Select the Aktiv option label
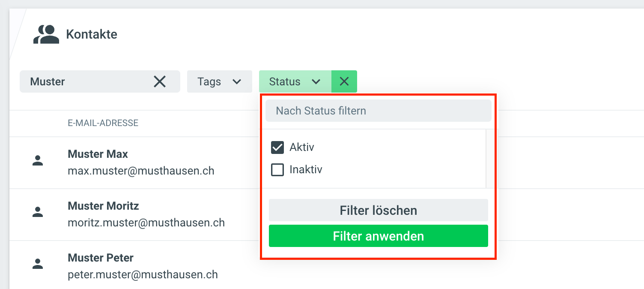Image resolution: width=644 pixels, height=289 pixels. pos(302,148)
